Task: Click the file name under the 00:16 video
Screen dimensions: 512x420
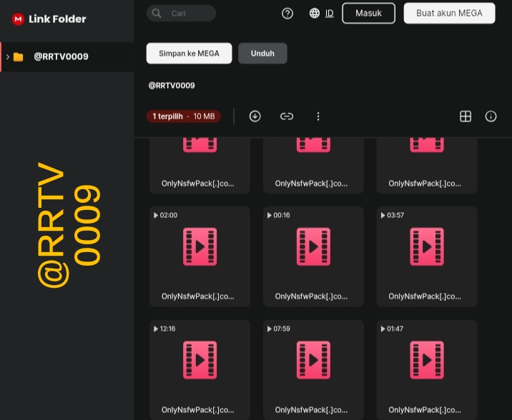Action: point(312,296)
